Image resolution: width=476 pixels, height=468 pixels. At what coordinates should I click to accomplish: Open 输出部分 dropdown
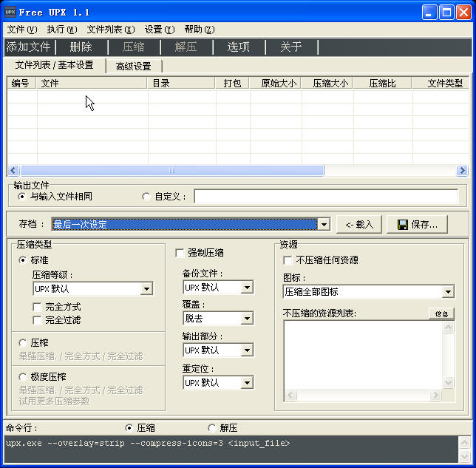click(247, 350)
